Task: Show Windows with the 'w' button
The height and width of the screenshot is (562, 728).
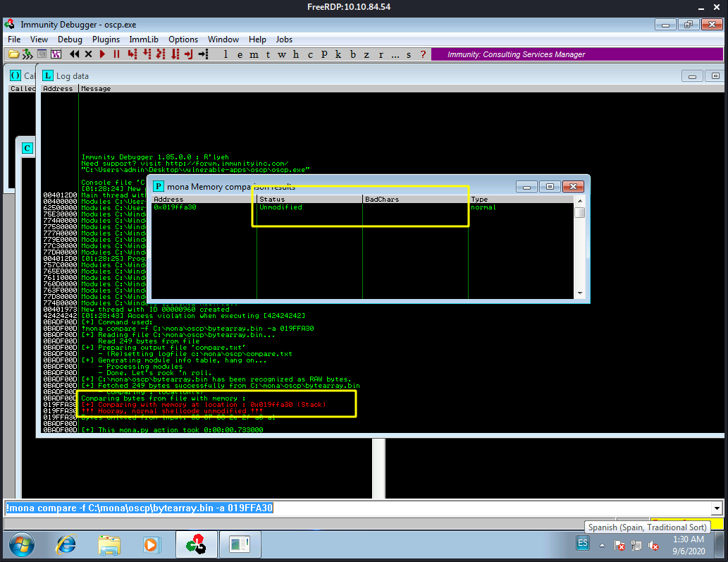Action: [282, 54]
